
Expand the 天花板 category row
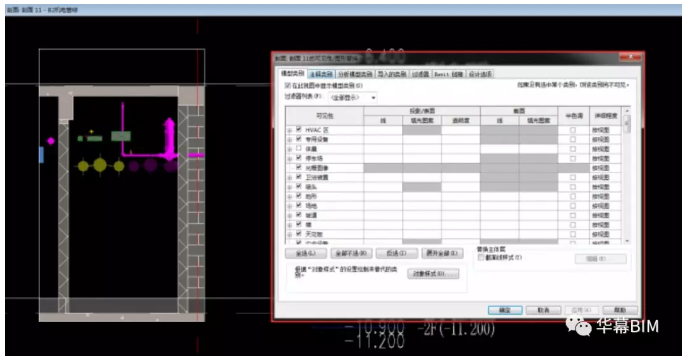click(x=290, y=234)
